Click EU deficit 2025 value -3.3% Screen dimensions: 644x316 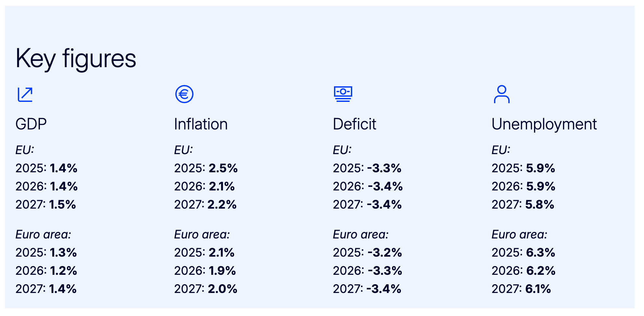tap(384, 168)
